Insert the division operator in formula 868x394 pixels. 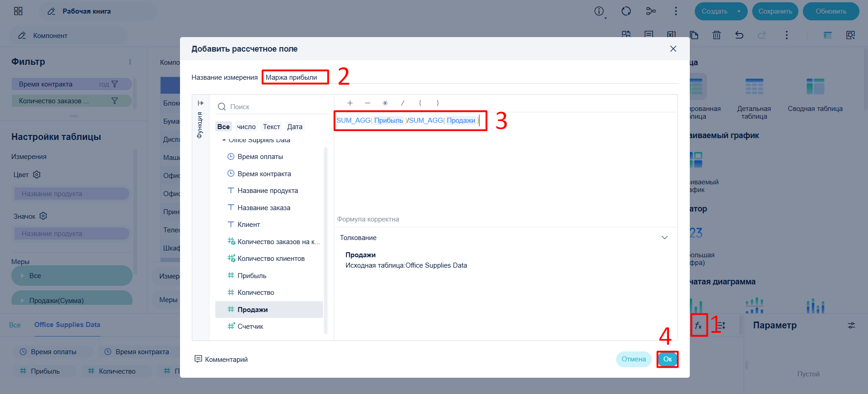403,103
